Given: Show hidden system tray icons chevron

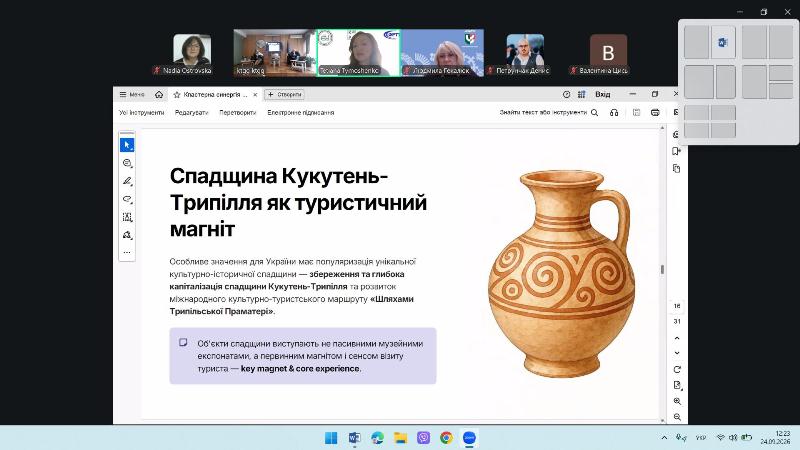Looking at the screenshot, I should click(664, 438).
